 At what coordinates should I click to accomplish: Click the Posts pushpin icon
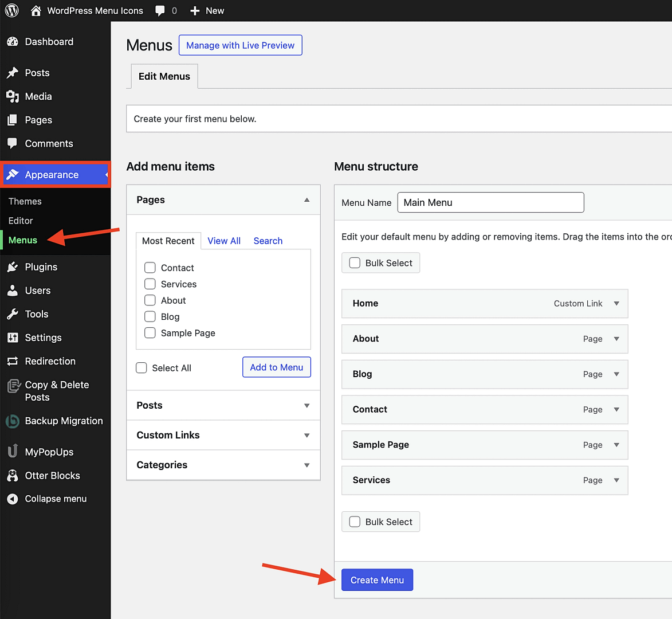(13, 73)
